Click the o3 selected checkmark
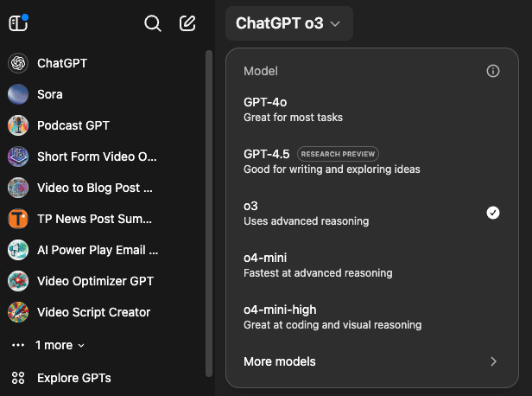Screen dimensions: 532x396 [492, 213]
